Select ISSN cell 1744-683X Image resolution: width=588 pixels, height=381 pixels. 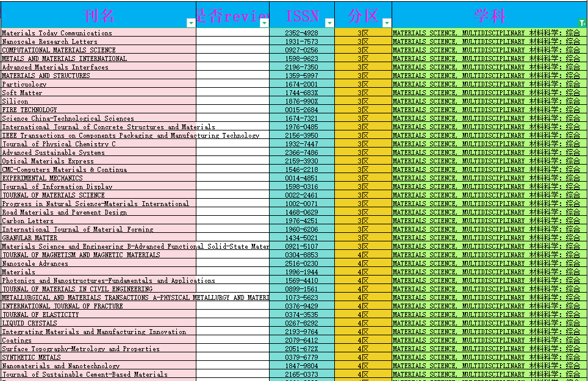(x=302, y=93)
